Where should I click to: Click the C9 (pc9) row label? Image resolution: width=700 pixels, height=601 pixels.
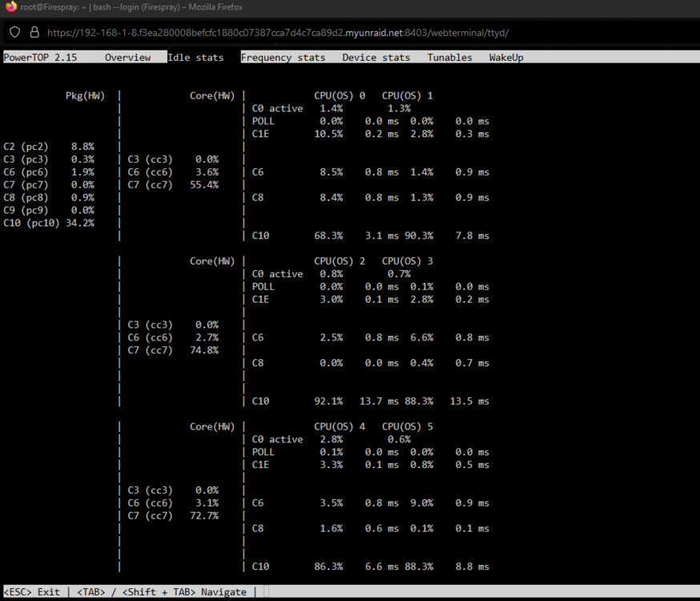tap(26, 210)
